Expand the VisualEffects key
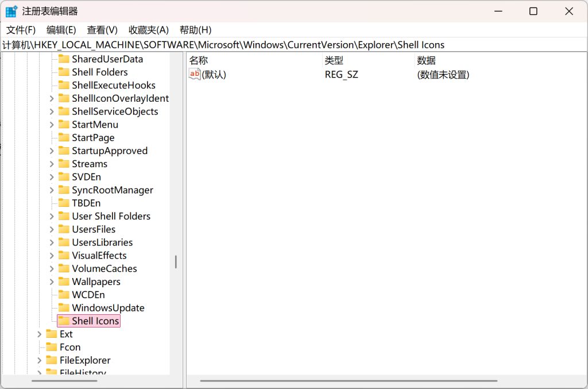This screenshot has height=389, width=588. pos(52,256)
